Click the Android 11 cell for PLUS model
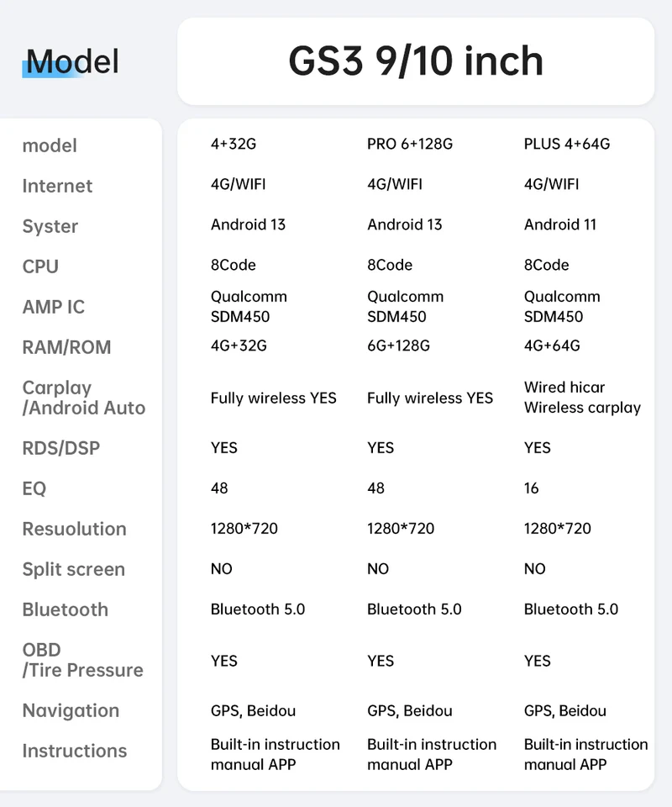Screen dimensions: 672x807 coord(560,225)
